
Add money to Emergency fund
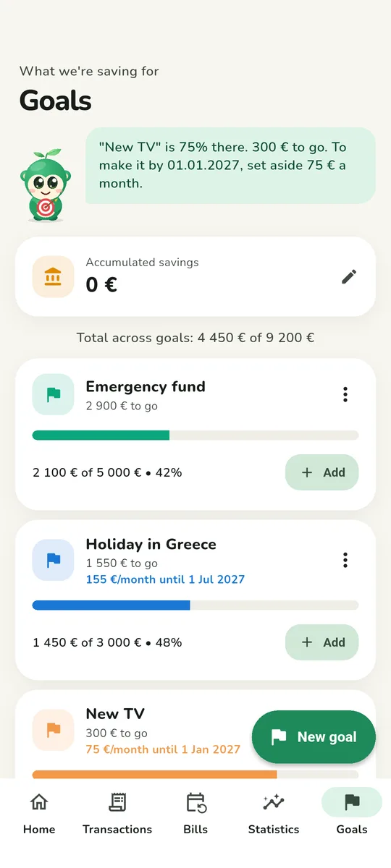tap(322, 472)
